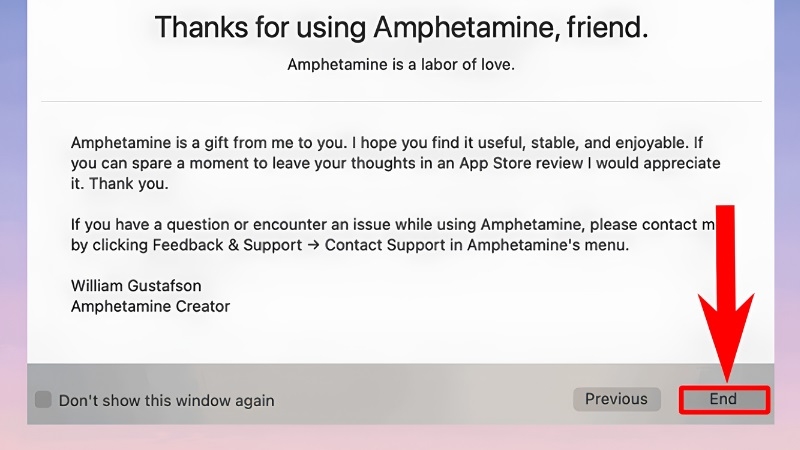Click the paragraph starting "If you have a question"

[393, 235]
